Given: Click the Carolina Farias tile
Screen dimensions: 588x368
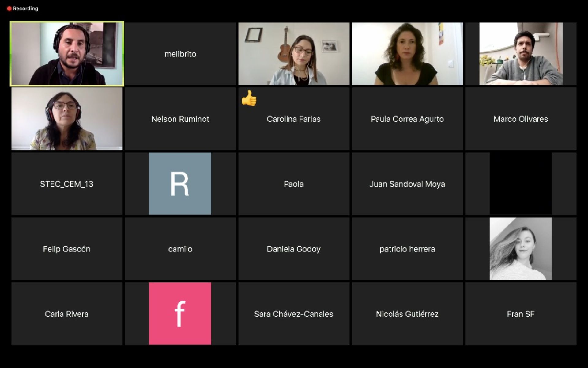Looking at the screenshot, I should (x=294, y=119).
